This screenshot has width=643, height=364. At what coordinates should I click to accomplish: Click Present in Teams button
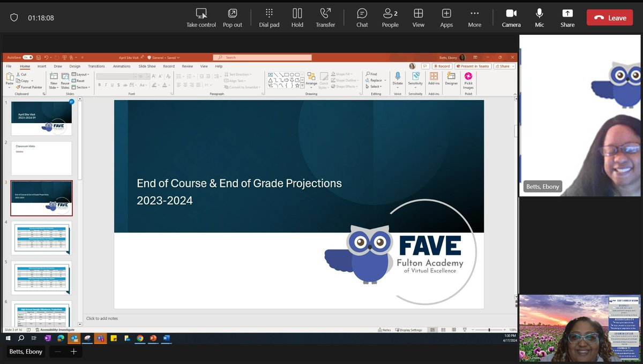tap(473, 66)
